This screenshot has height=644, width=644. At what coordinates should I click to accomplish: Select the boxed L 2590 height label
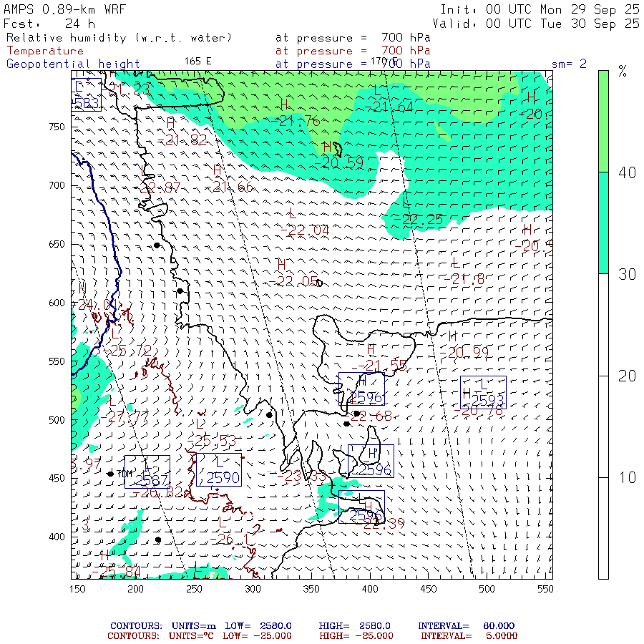click(x=218, y=470)
